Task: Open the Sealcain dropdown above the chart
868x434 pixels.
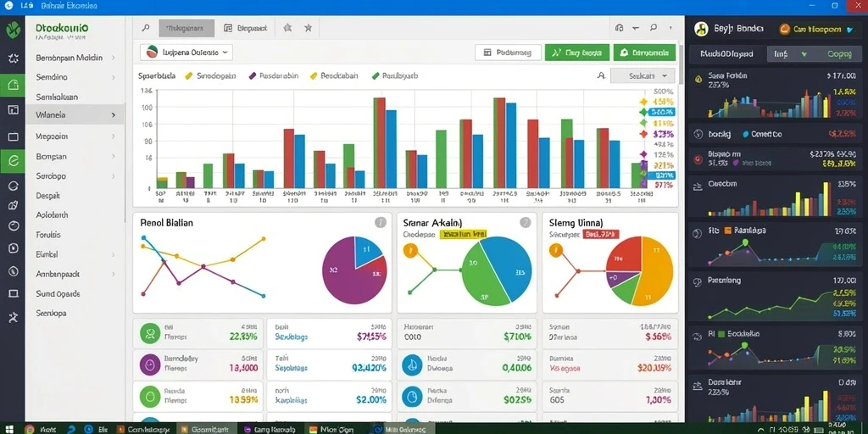Action: click(x=643, y=75)
